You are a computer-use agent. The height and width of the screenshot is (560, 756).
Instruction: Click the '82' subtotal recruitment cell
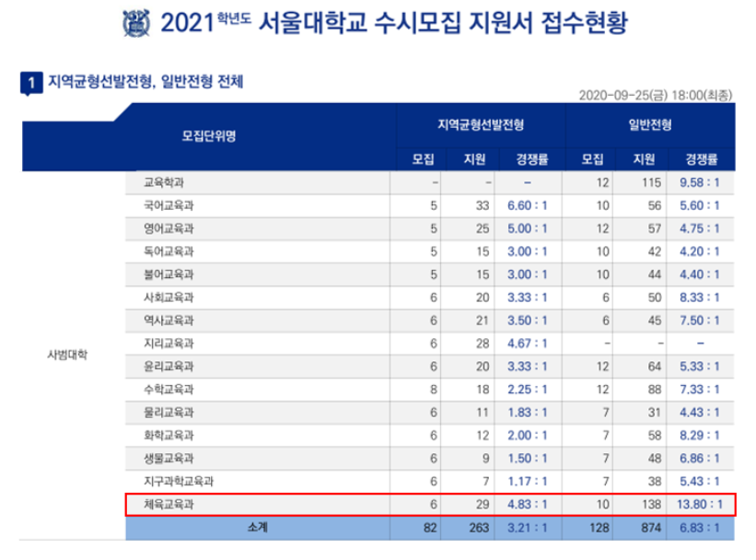coord(431,528)
